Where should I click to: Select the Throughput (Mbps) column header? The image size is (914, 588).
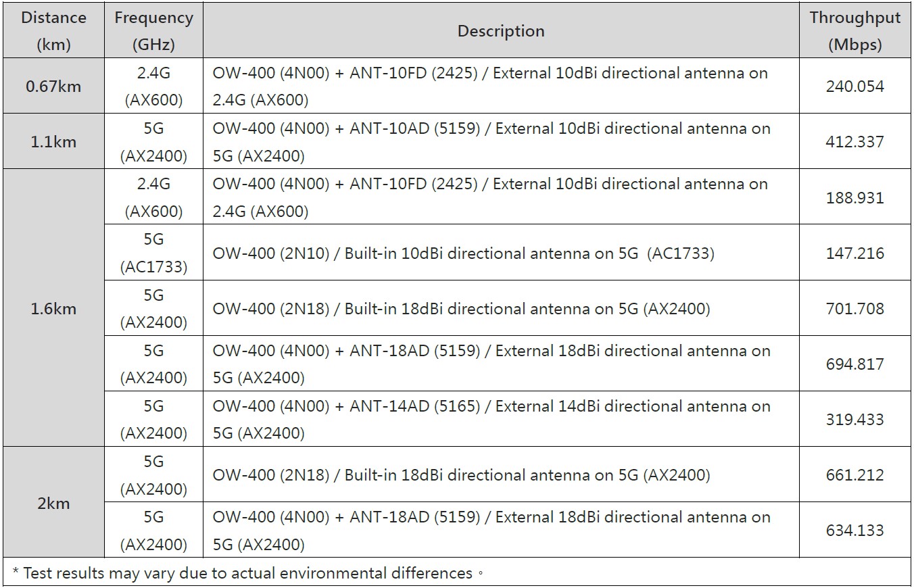pos(855,31)
